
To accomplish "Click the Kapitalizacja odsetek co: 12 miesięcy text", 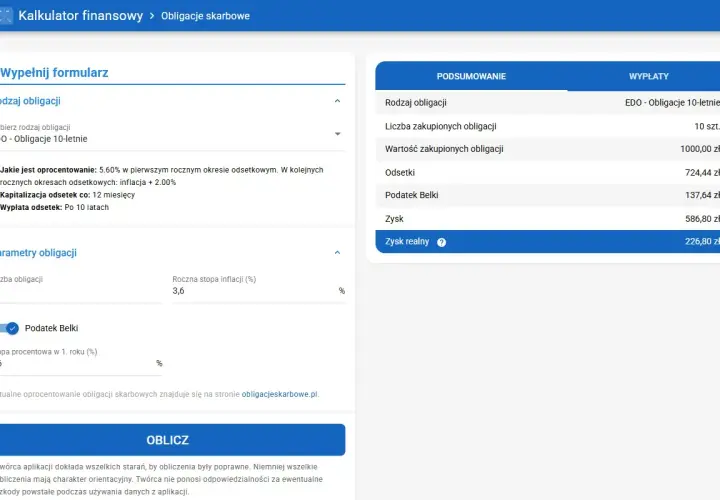I will [x=68, y=195].
